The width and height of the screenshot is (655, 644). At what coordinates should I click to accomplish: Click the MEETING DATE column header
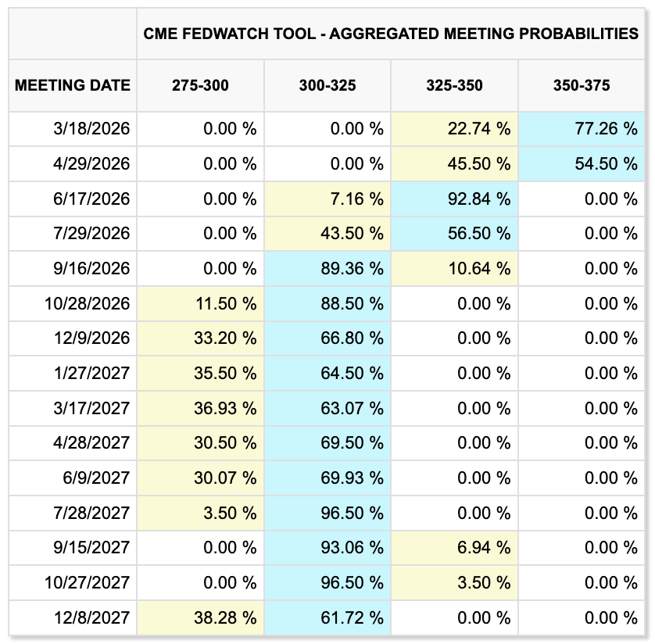[73, 85]
